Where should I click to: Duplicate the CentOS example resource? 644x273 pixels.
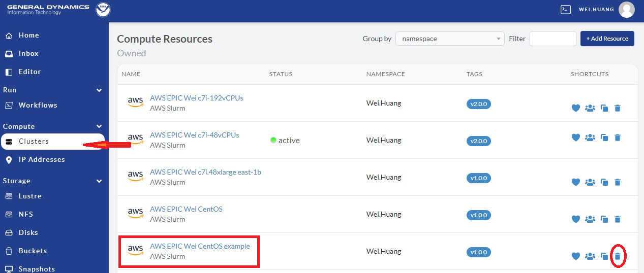604,256
